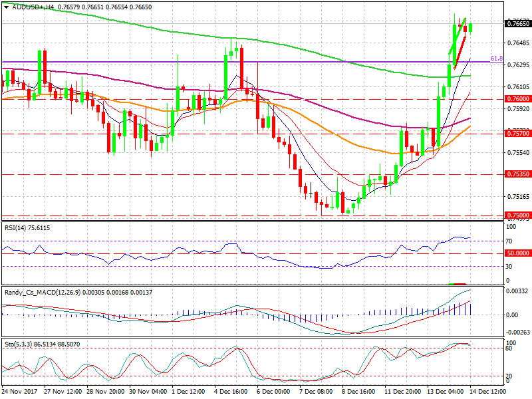Click the 14 Dec 12:00 time label
The height and width of the screenshot is (399, 532).
point(488,391)
